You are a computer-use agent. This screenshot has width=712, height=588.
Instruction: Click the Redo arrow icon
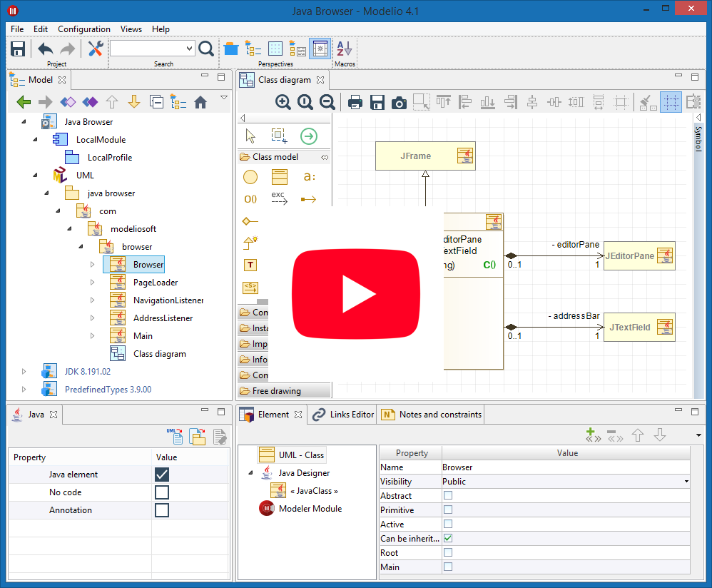pyautogui.click(x=68, y=49)
